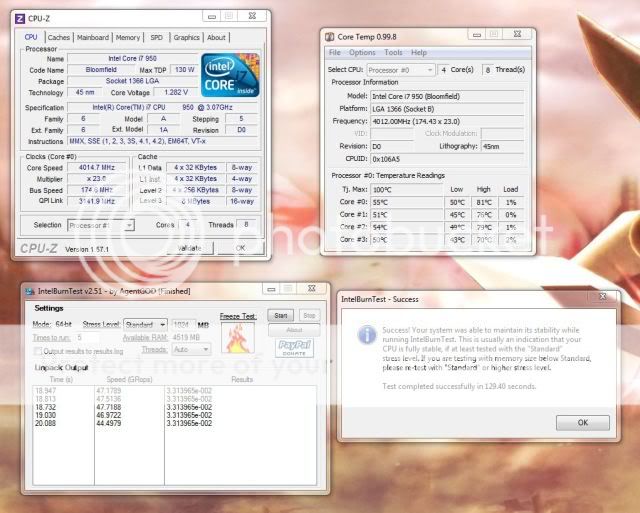Click the Validate button in CPU-Z
The width and height of the screenshot is (640, 513).
(190, 248)
